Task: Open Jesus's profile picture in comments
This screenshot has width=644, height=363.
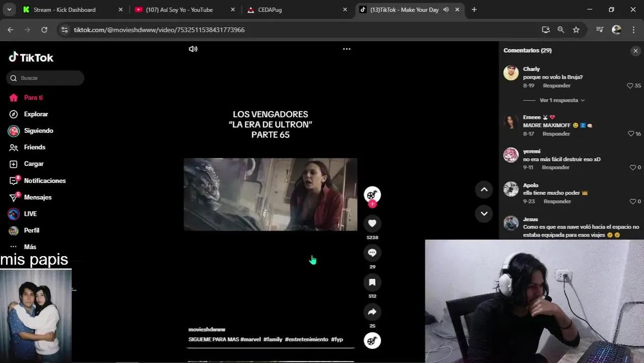Action: (x=511, y=223)
